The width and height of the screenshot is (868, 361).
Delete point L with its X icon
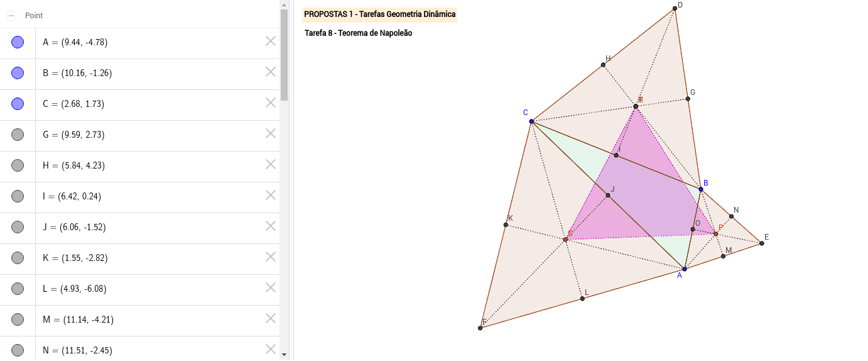click(x=271, y=287)
